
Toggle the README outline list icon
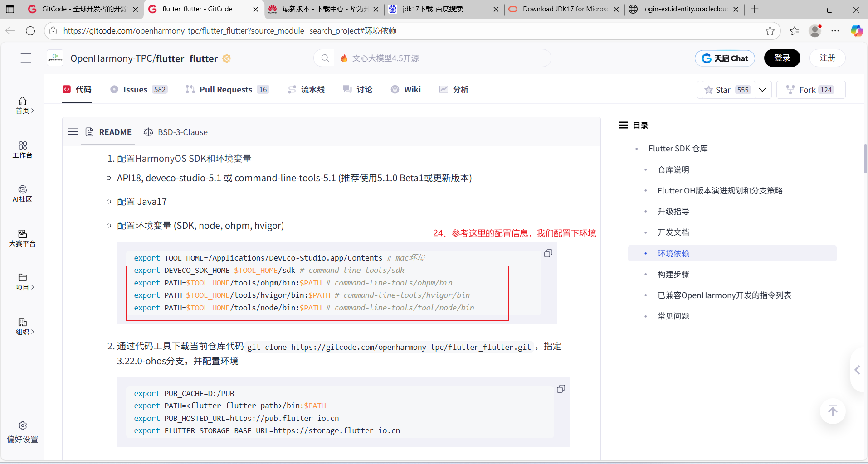73,132
